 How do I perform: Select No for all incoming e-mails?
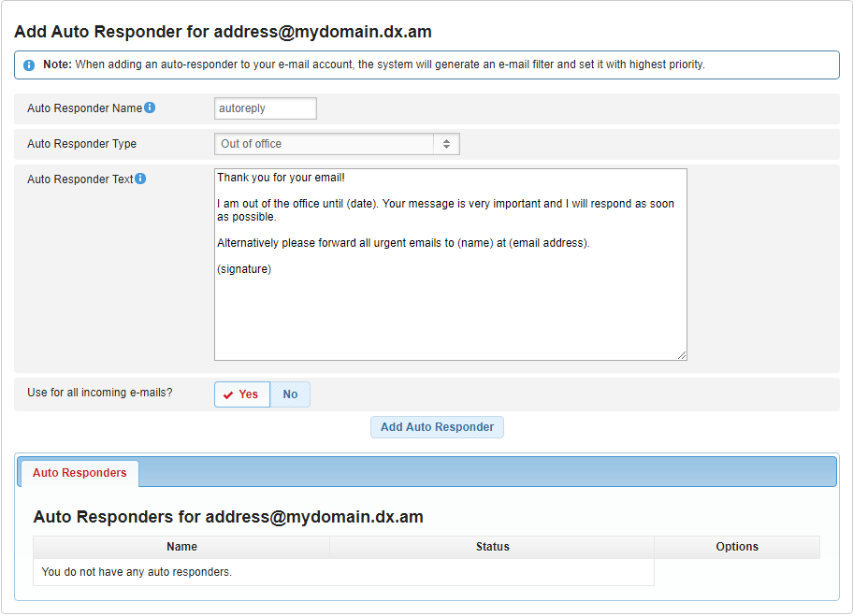[x=290, y=394]
